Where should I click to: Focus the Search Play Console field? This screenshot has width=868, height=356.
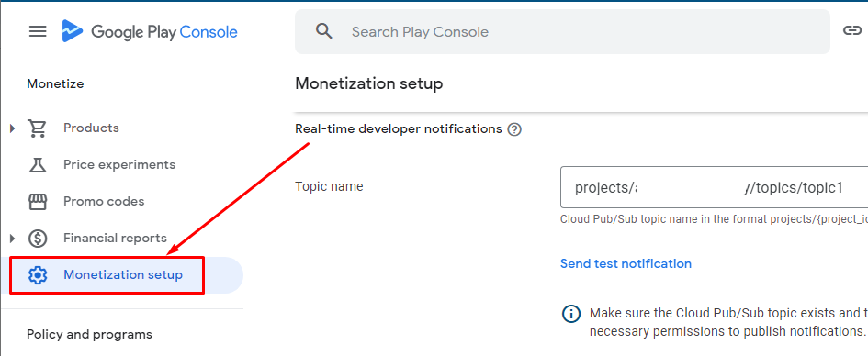(x=562, y=31)
